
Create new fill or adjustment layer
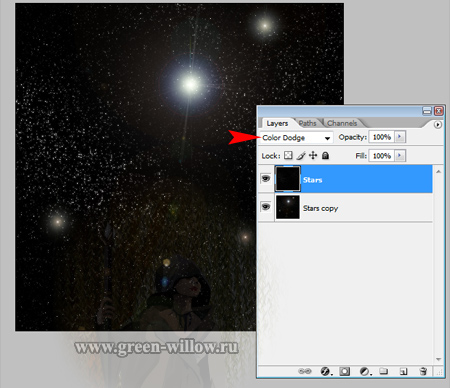pos(365,371)
